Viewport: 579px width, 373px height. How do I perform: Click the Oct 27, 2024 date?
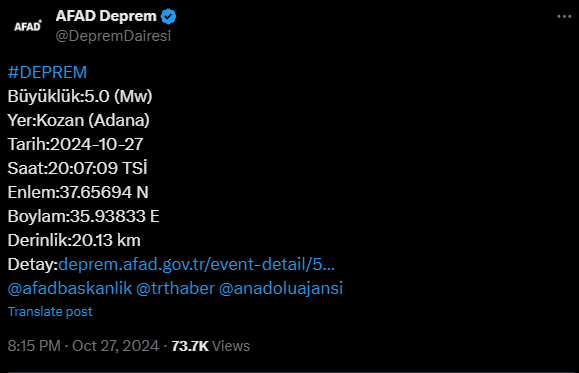point(116,346)
